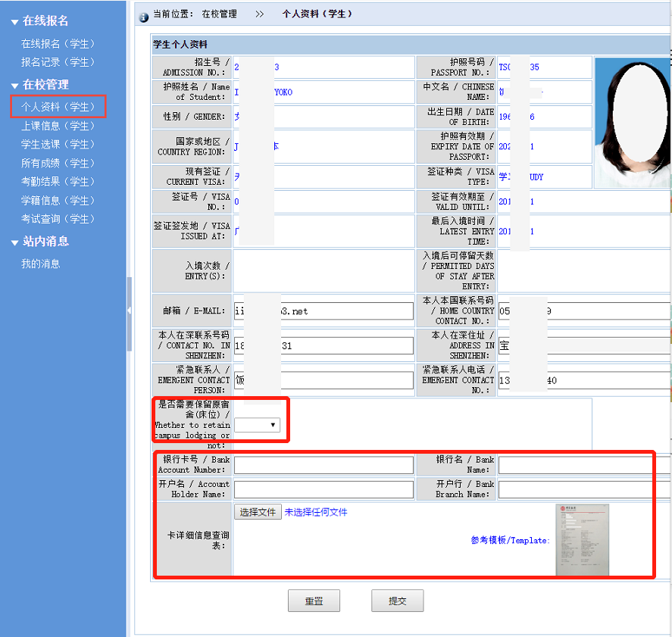Image resolution: width=672 pixels, height=637 pixels.
Task: Click the Bank Account Number input field
Action: [323, 465]
